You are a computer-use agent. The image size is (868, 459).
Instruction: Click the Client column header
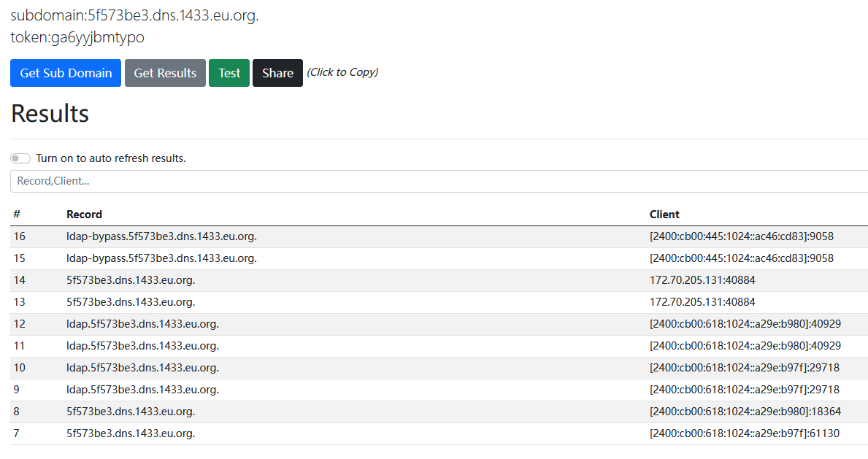pyautogui.click(x=664, y=215)
